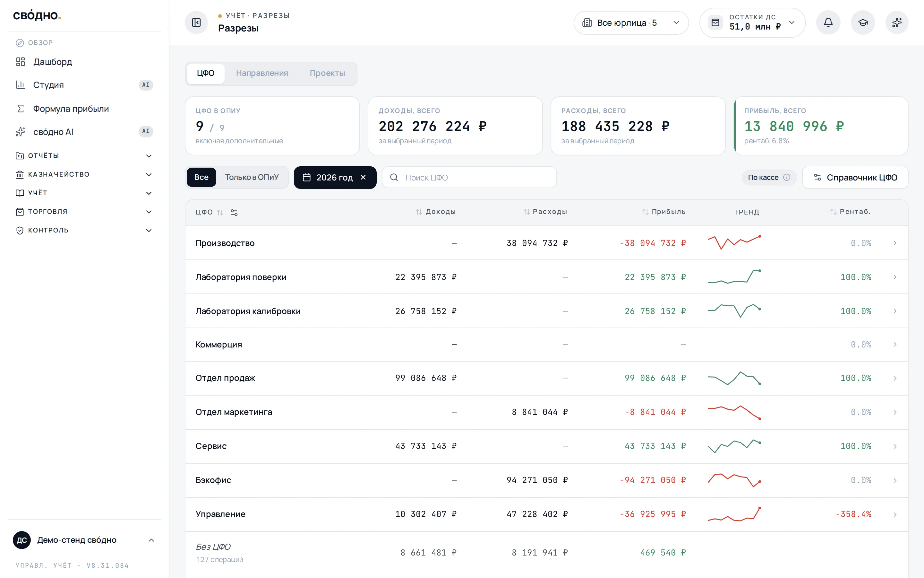This screenshot has height=578, width=924.
Task: Open Студия in the sidebar
Action: 84,85
